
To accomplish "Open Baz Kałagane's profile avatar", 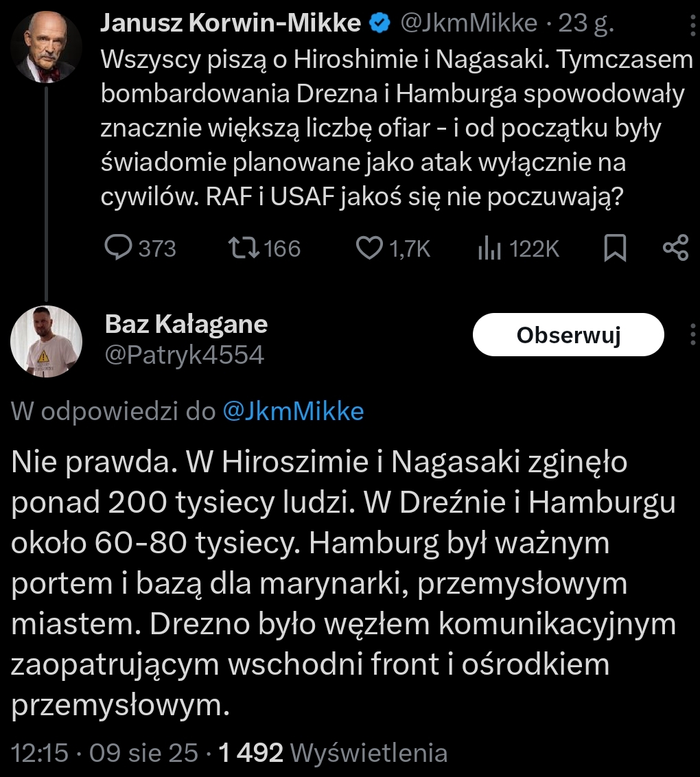I will 47,341.
